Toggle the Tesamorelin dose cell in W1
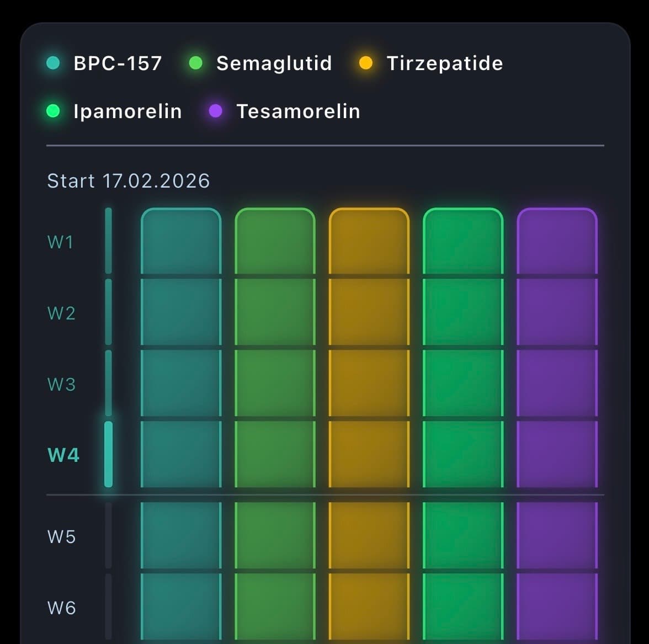Viewport: 649px width, 644px height. pos(557,241)
